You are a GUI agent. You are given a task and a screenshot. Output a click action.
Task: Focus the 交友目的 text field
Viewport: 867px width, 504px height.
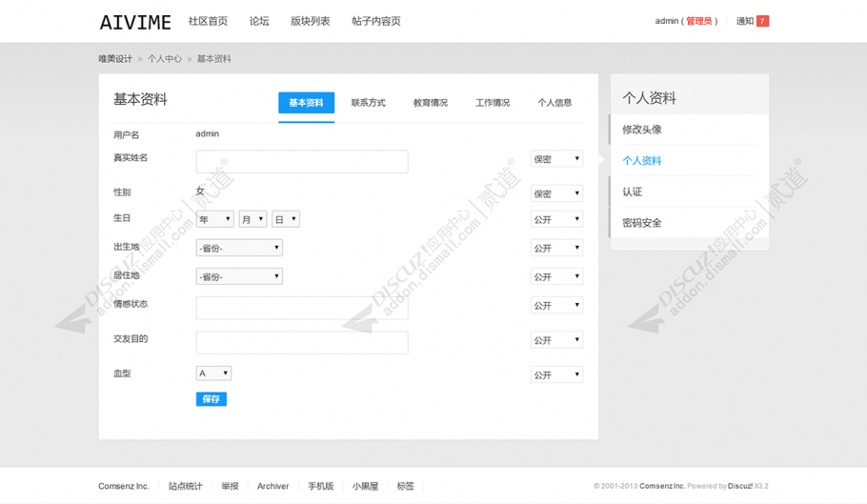coord(302,343)
